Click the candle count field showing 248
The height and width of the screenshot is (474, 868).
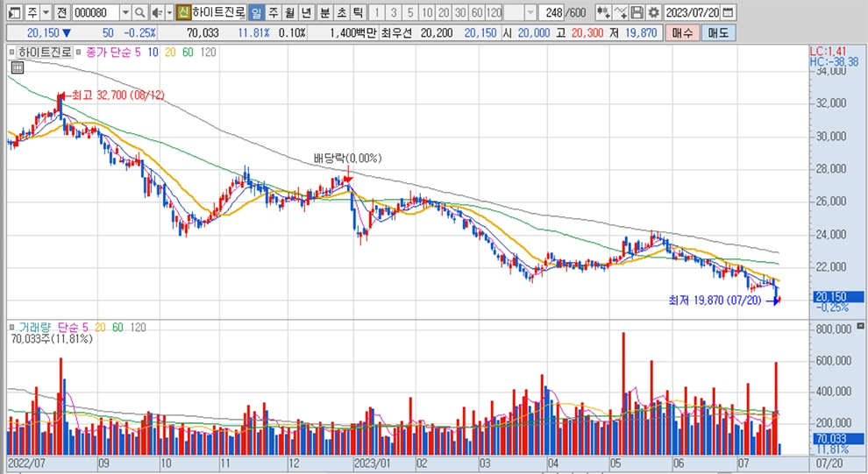(x=553, y=12)
